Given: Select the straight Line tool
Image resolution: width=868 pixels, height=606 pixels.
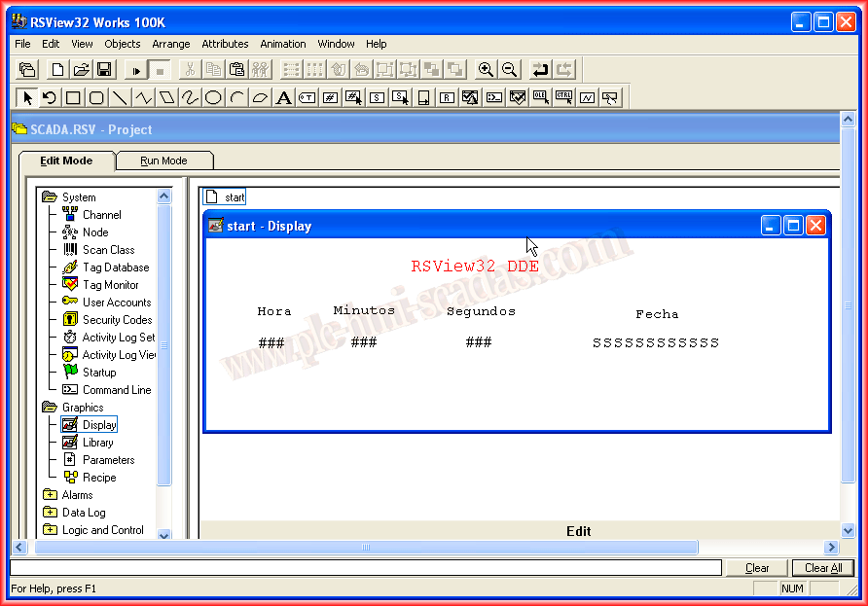Looking at the screenshot, I should (x=120, y=97).
